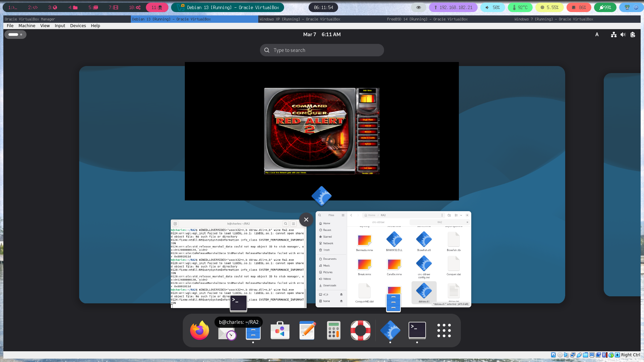Mute audio via the top-bar speaker icon

click(623, 35)
